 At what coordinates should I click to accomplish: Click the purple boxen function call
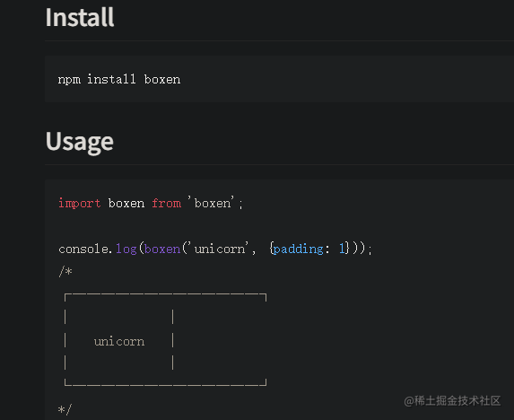(x=162, y=249)
